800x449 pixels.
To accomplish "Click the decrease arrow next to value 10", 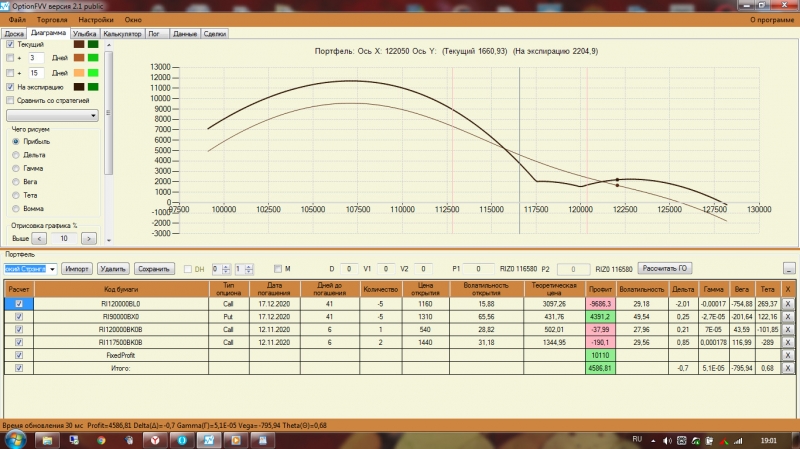I will click(x=40, y=239).
